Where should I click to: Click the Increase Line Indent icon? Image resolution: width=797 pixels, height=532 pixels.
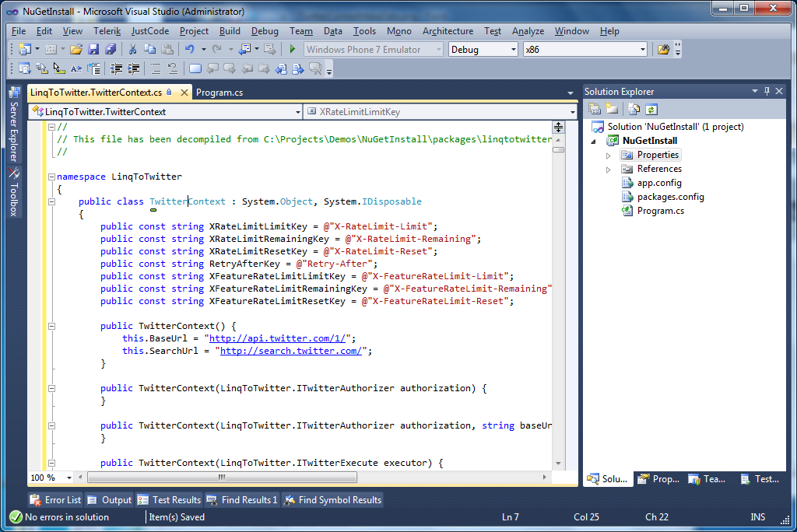click(x=133, y=68)
